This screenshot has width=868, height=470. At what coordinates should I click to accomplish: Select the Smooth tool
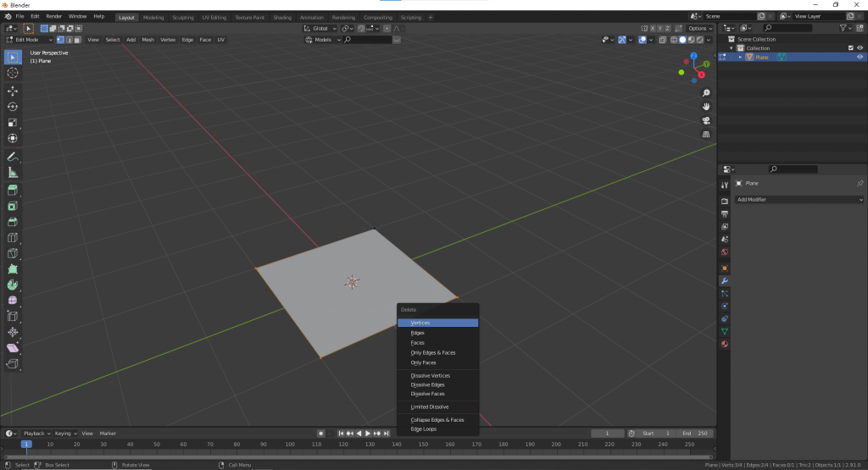point(13,301)
